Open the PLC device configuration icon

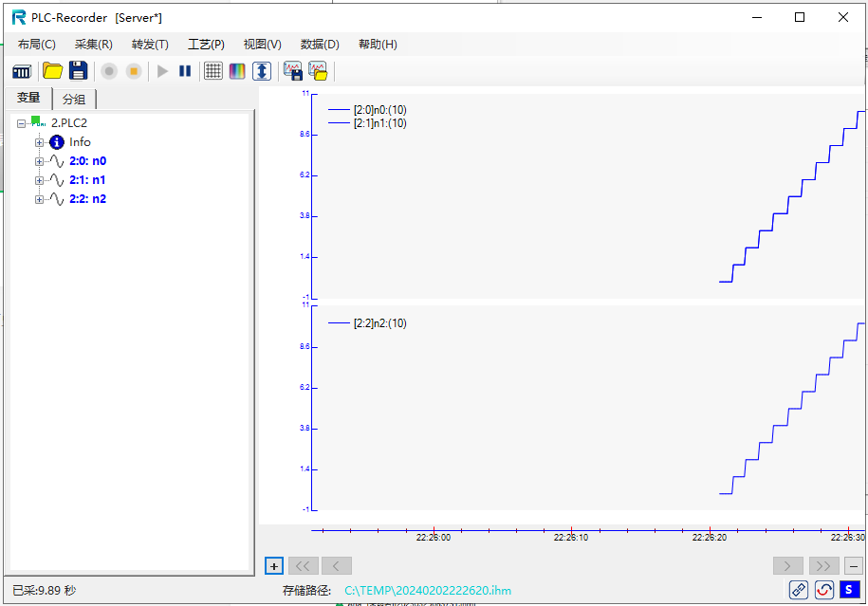click(x=22, y=71)
